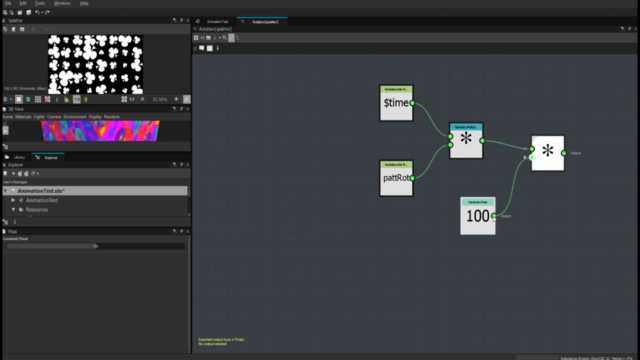640x360 pixels.
Task: Click the undo arrow in main toolbar
Action: click(37, 13)
